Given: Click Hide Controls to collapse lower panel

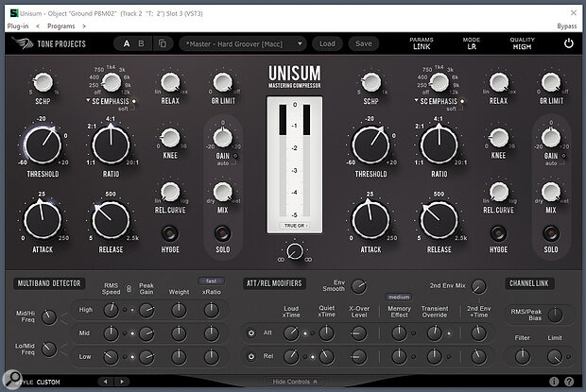Looking at the screenshot, I should click(295, 382).
